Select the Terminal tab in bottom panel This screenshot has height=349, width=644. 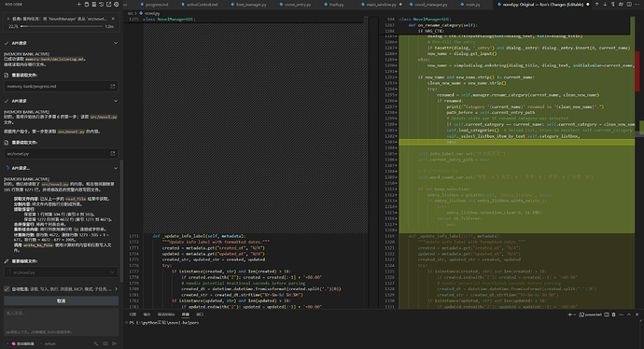click(x=186, y=314)
